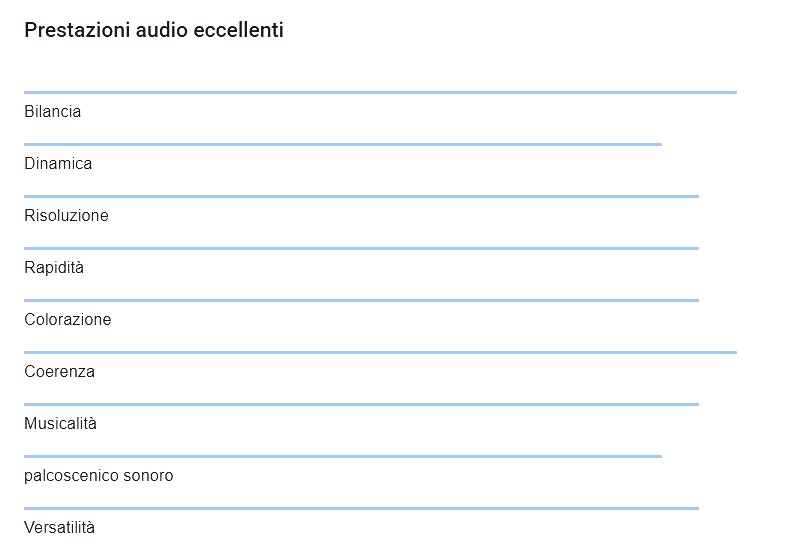Click the Coerenza label
792x559 pixels.
[x=60, y=372]
